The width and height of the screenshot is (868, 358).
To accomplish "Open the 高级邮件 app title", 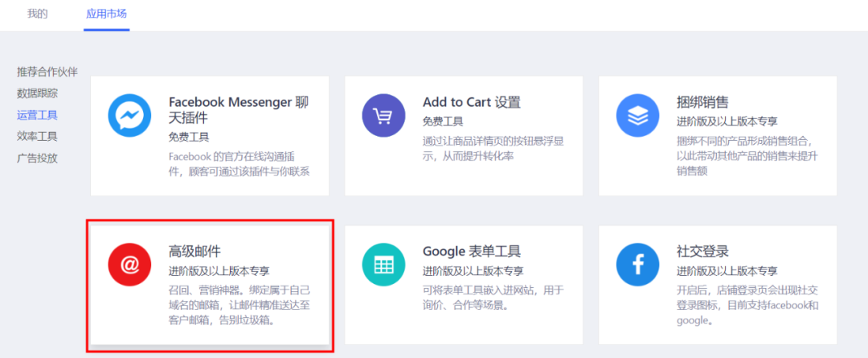I will (194, 252).
